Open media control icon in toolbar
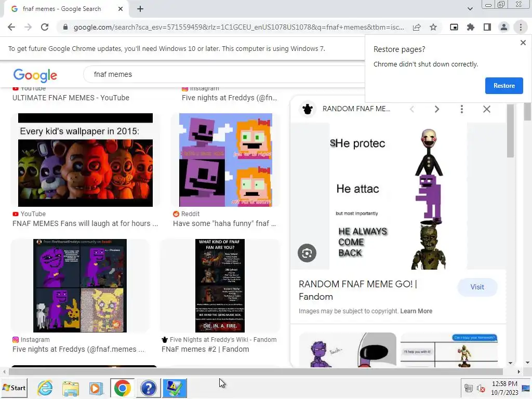The width and height of the screenshot is (532, 399). pyautogui.click(x=454, y=27)
